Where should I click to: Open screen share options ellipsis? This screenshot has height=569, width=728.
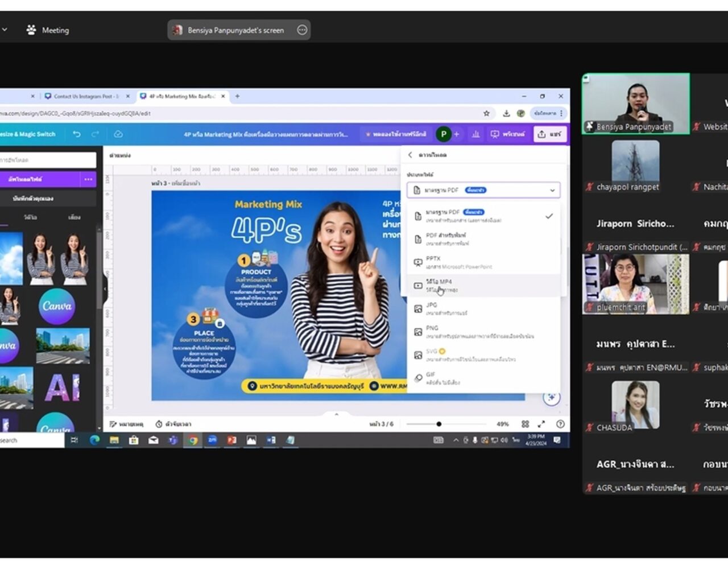302,30
